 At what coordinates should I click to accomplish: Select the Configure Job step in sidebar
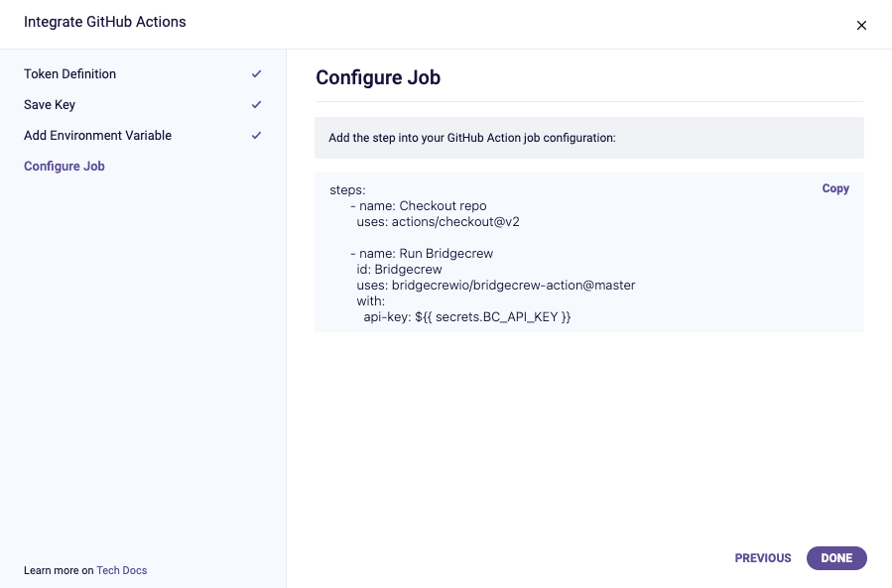(64, 166)
